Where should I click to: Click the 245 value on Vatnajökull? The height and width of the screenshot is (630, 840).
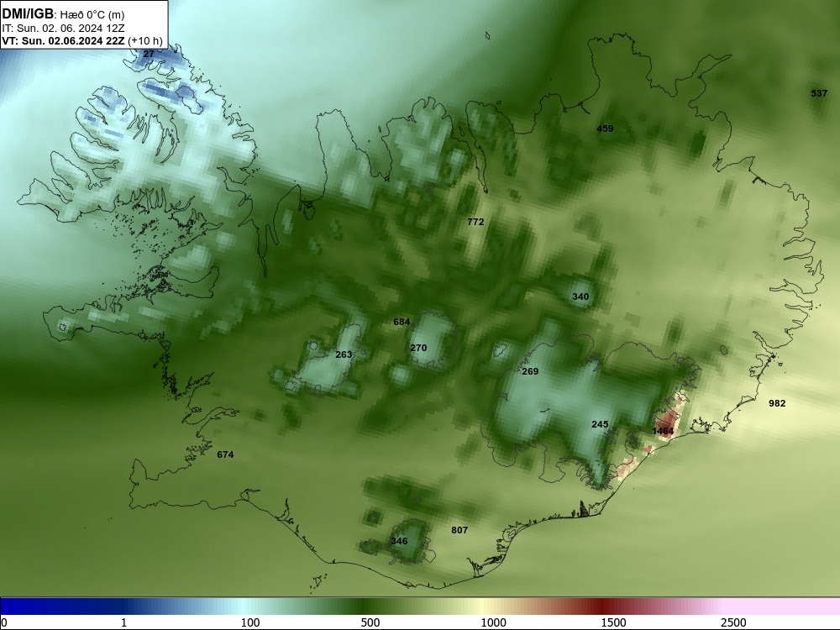[x=600, y=424]
